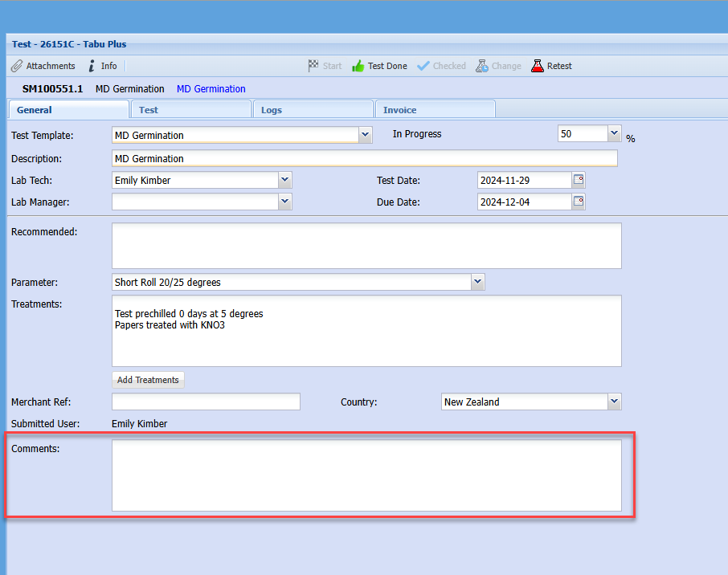Screen dimensions: 728x575
Task: Click the Checked checkmark icon
Action: pyautogui.click(x=423, y=66)
